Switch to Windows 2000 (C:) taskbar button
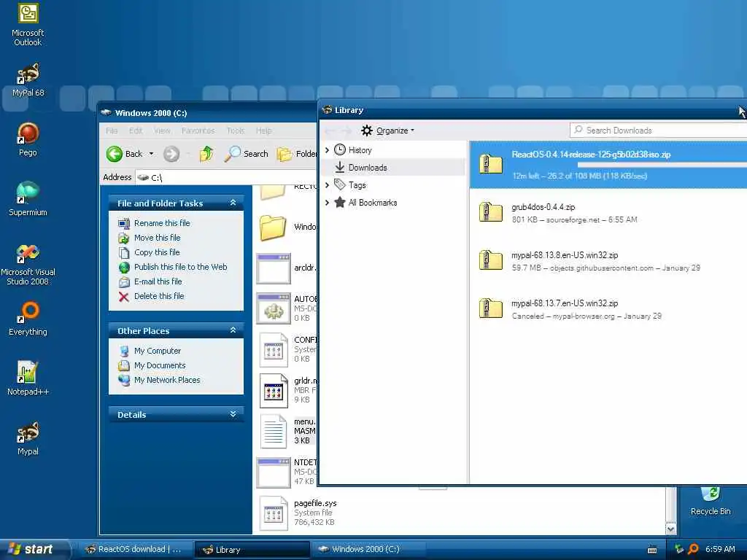Image resolution: width=747 pixels, height=560 pixels. [368, 550]
